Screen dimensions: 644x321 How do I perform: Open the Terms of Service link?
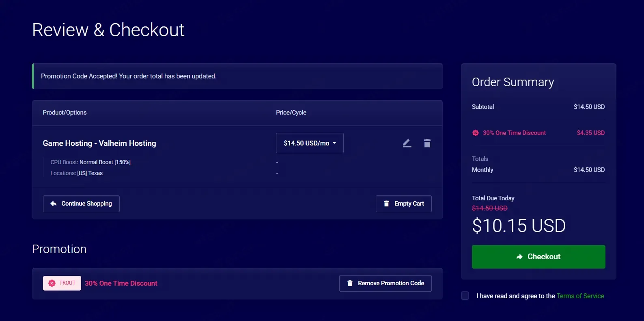[x=580, y=296]
